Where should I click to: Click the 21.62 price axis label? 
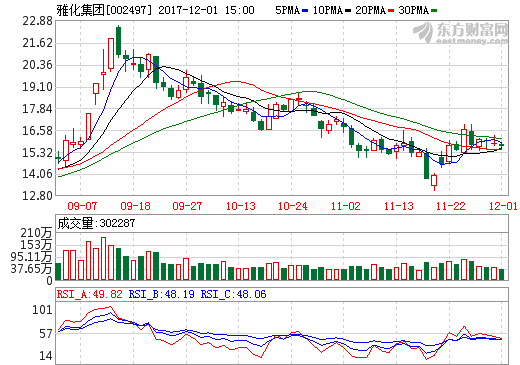37,43
